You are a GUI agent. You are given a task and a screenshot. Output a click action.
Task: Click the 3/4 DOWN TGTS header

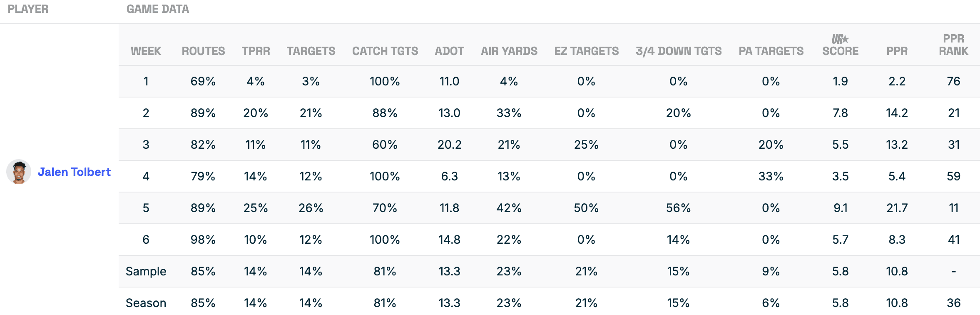coord(678,51)
